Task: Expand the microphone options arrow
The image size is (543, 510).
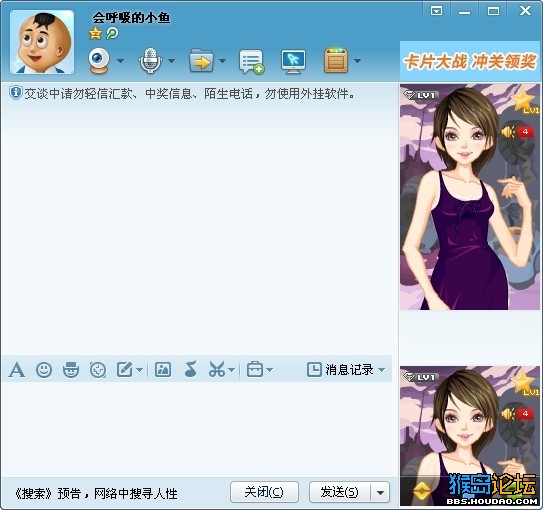Action: [x=171, y=61]
